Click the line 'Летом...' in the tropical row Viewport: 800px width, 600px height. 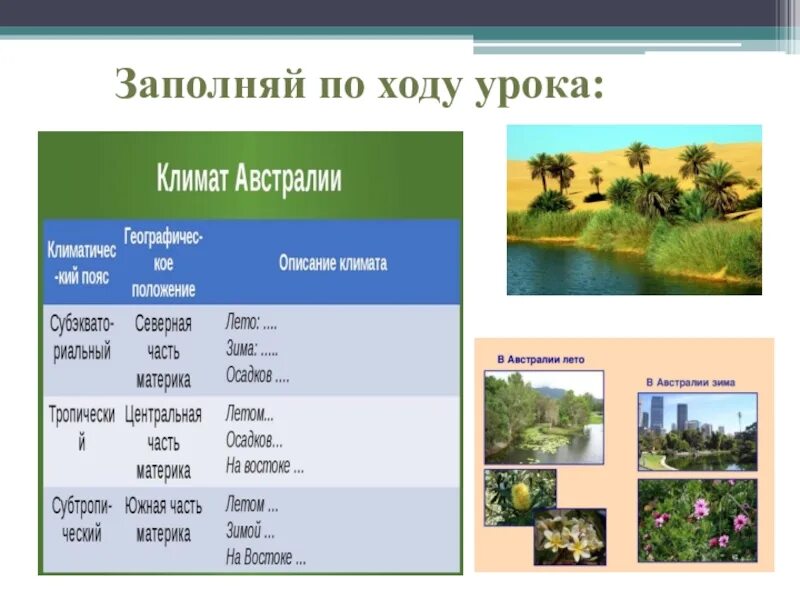tap(249, 413)
